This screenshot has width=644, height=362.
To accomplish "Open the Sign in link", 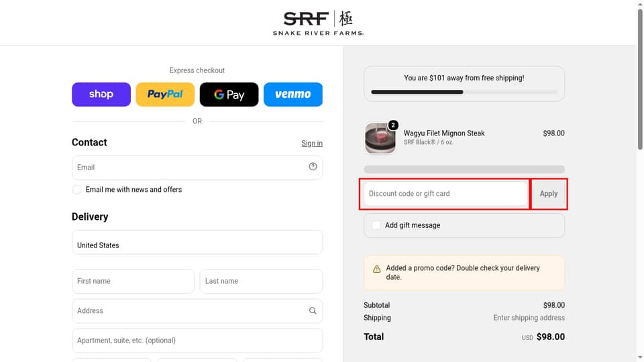I will coord(312,143).
